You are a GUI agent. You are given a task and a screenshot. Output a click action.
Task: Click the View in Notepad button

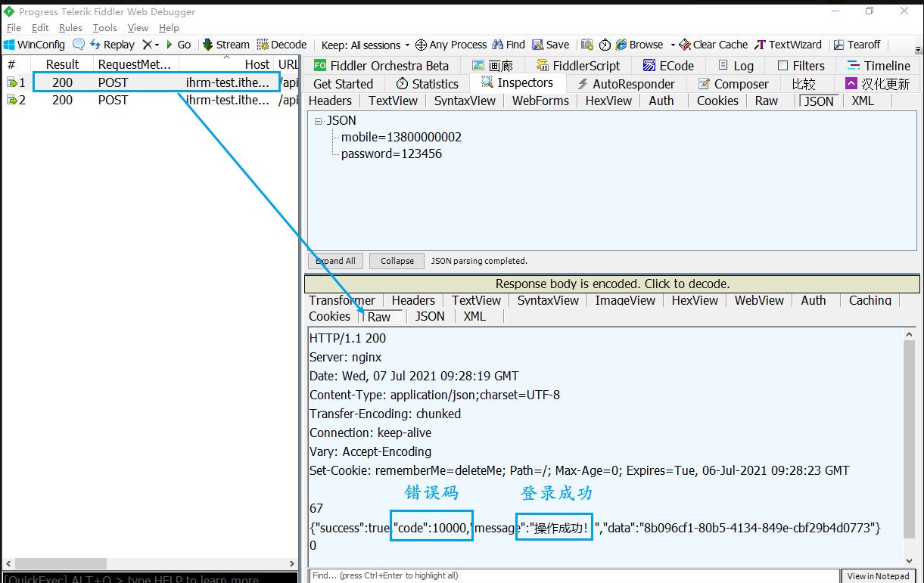878,576
